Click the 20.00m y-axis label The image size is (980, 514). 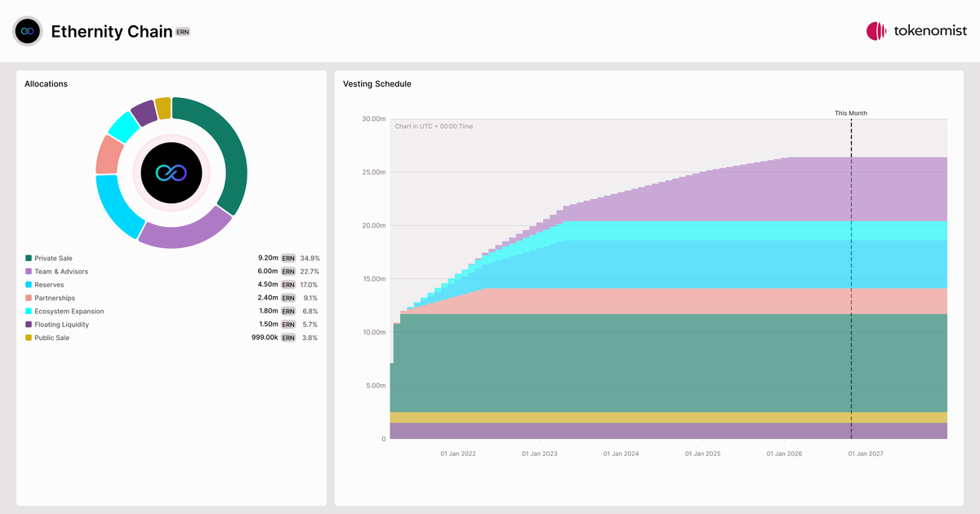(x=373, y=225)
